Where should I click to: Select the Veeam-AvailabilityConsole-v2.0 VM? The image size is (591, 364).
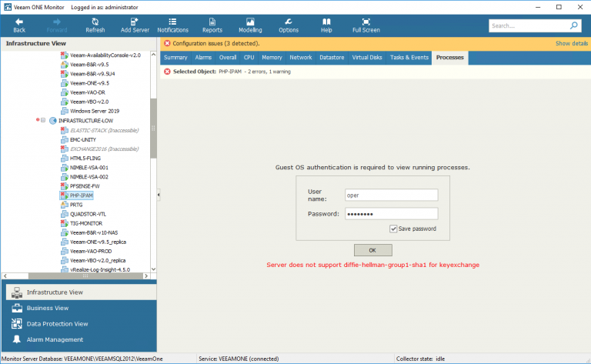click(x=105, y=55)
